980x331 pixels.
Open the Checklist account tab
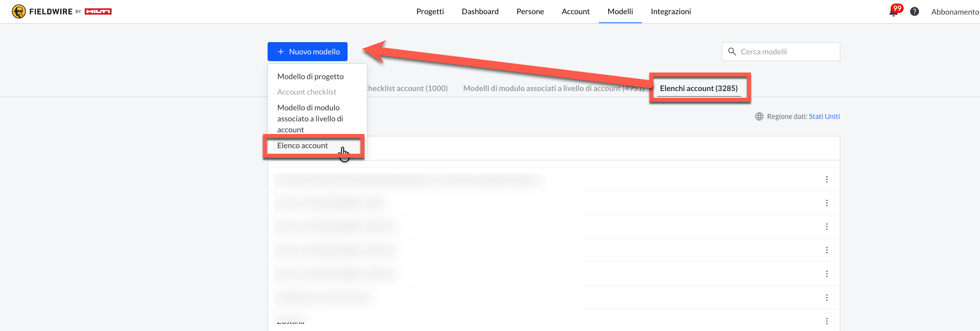(407, 88)
